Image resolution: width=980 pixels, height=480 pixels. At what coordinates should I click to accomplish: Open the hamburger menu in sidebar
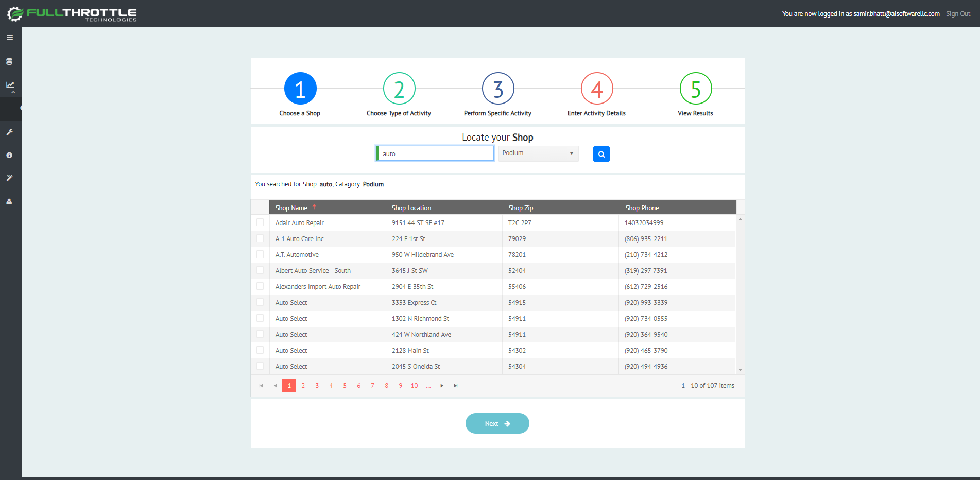coord(10,37)
